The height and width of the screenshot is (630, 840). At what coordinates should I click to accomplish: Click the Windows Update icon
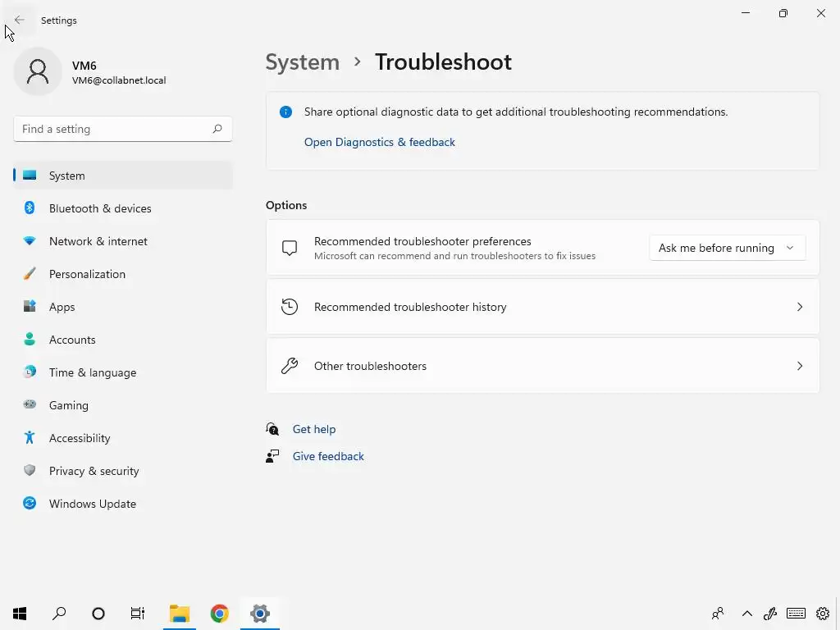30,504
